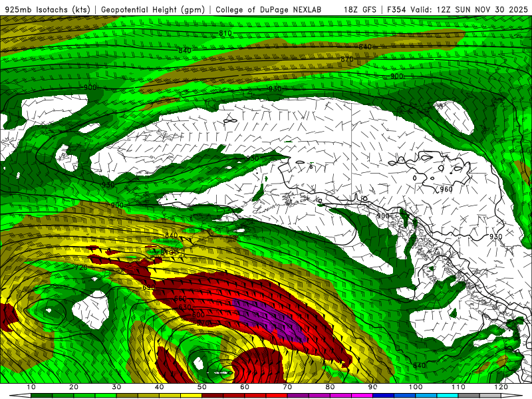Select the 660 height contour label

180,299
